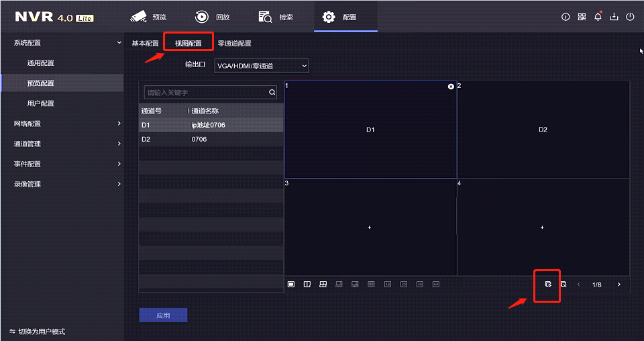Select the single-window layout icon

[291, 285]
